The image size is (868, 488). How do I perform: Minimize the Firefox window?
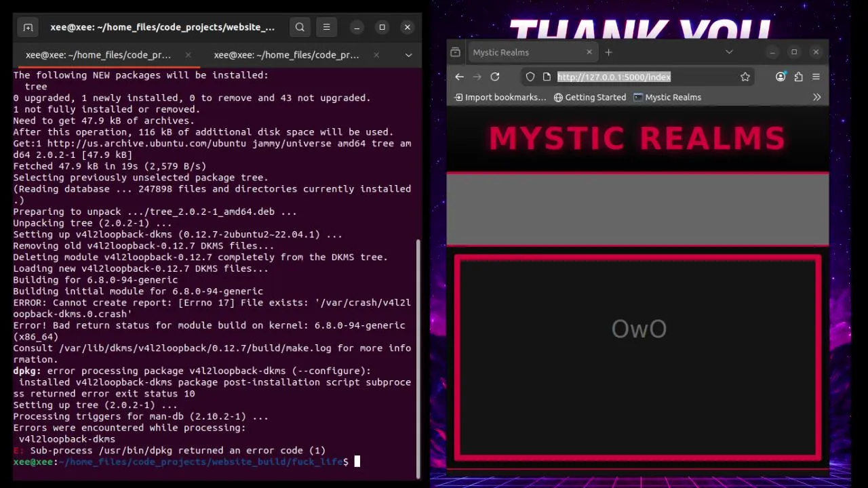pyautogui.click(x=772, y=52)
